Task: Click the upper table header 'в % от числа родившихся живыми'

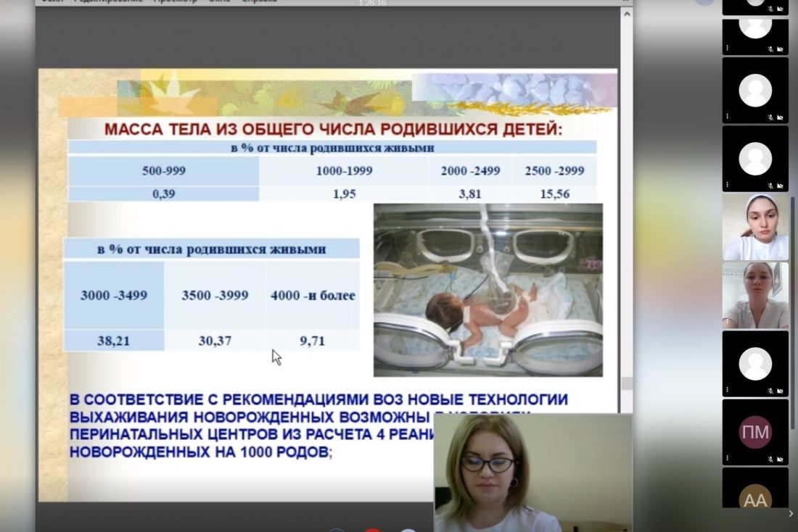Action: tap(332, 148)
